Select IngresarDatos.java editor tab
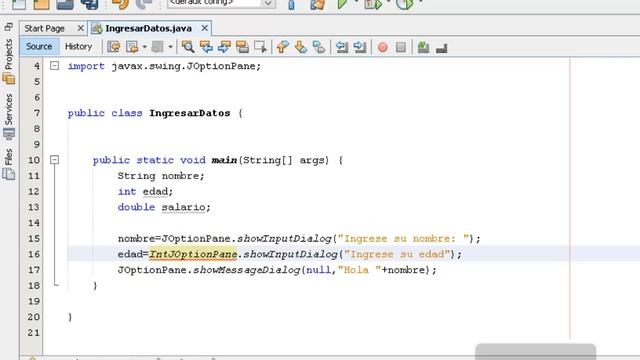Image resolution: width=640 pixels, height=360 pixels. click(148, 29)
